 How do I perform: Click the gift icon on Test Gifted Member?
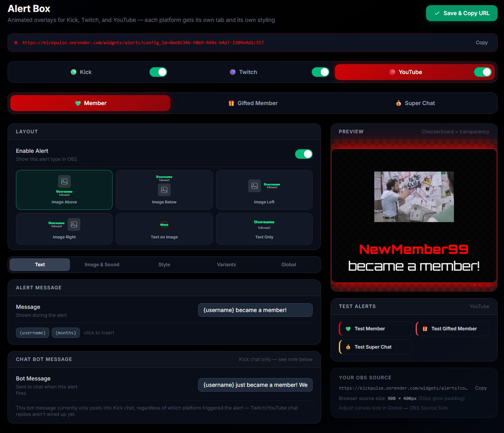(425, 329)
